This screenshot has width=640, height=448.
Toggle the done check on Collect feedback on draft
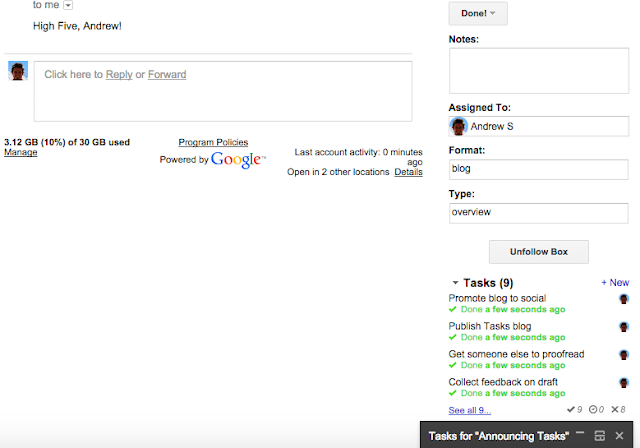click(x=454, y=394)
